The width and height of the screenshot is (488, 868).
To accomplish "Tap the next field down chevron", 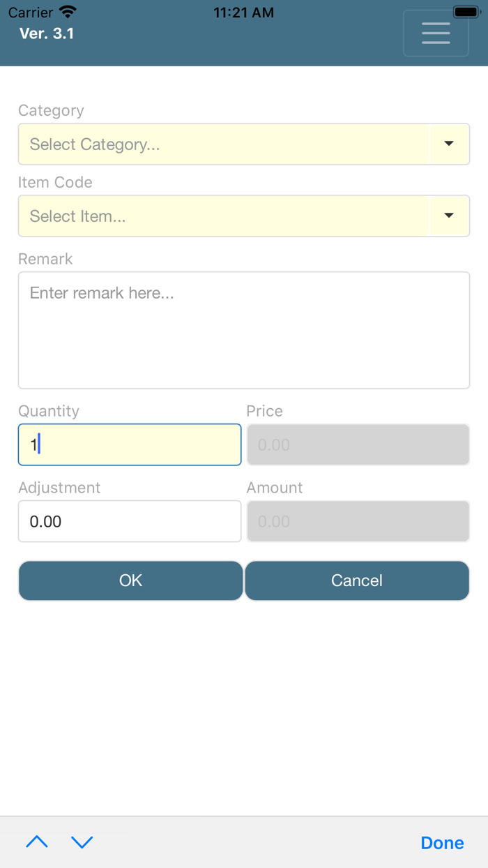I will point(82,842).
